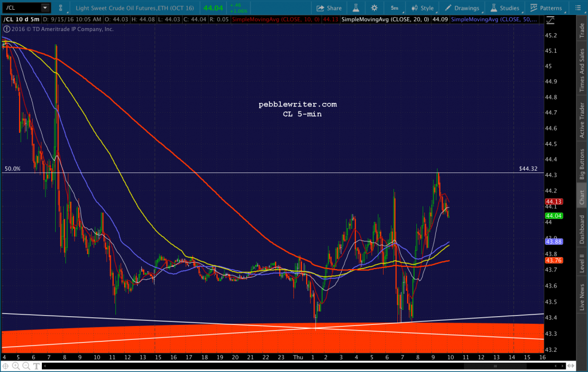The width and height of the screenshot is (588, 372).
Task: Click the 50.0% Fibonacci level label
Action: 13,169
